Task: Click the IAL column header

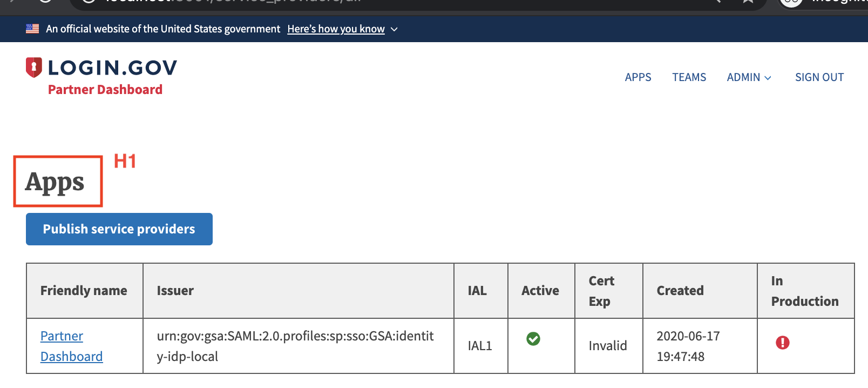Action: click(x=481, y=291)
